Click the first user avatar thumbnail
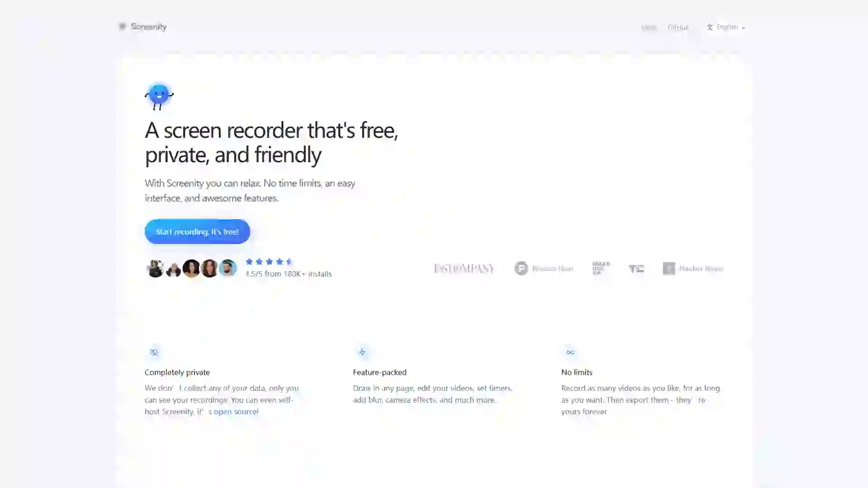The width and height of the screenshot is (868, 488). 155,268
